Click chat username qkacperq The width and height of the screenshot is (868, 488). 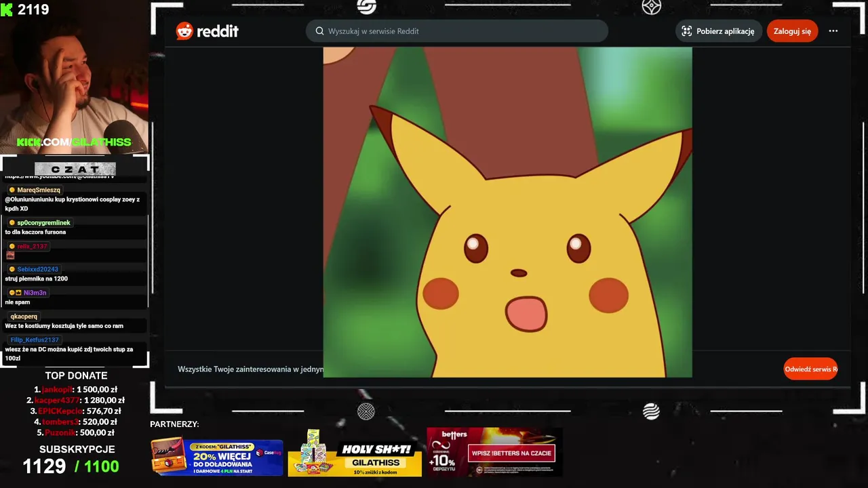(24, 317)
